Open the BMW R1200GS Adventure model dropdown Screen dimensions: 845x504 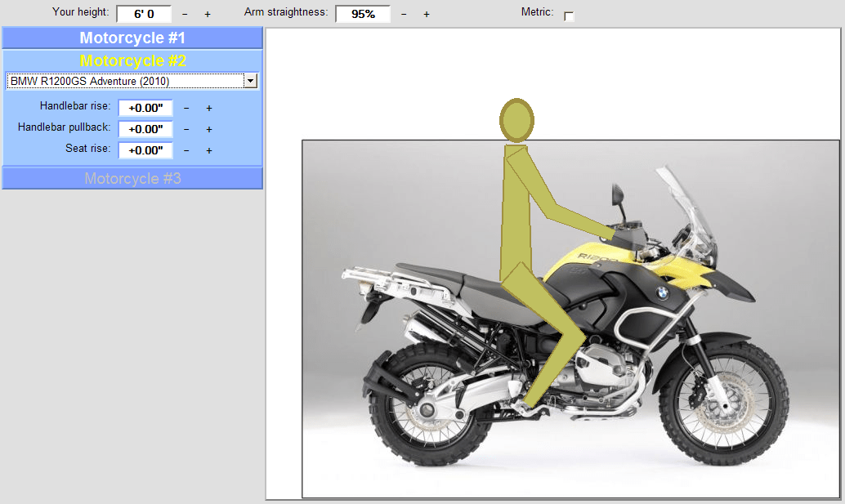(x=251, y=80)
